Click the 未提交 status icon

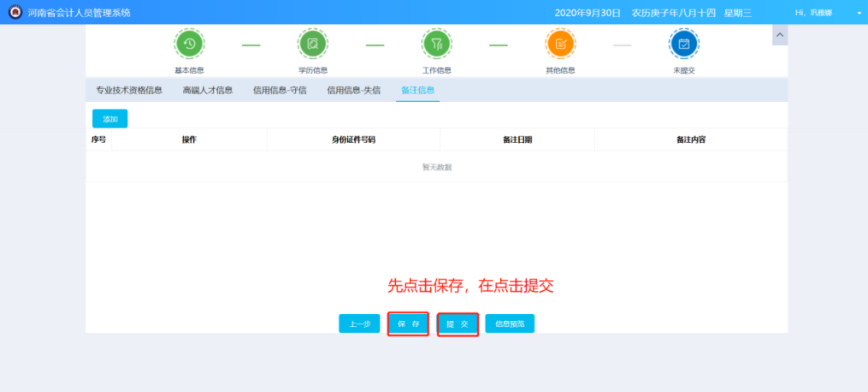tap(683, 44)
